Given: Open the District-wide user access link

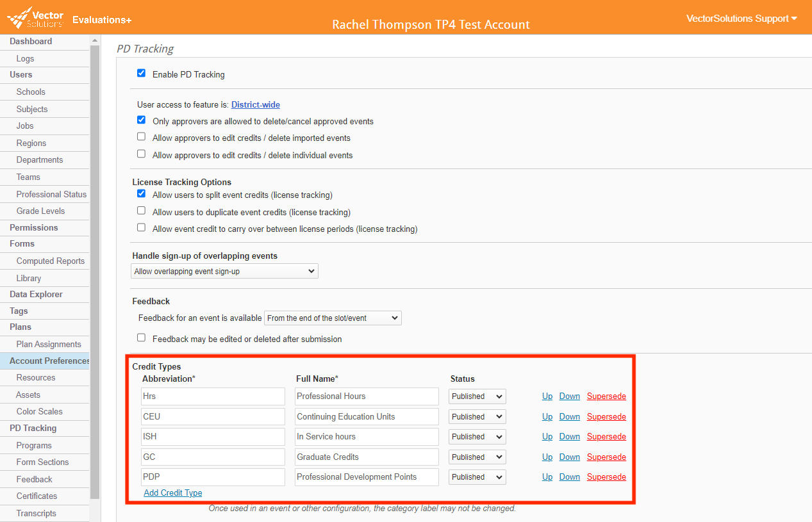Looking at the screenshot, I should tap(256, 104).
